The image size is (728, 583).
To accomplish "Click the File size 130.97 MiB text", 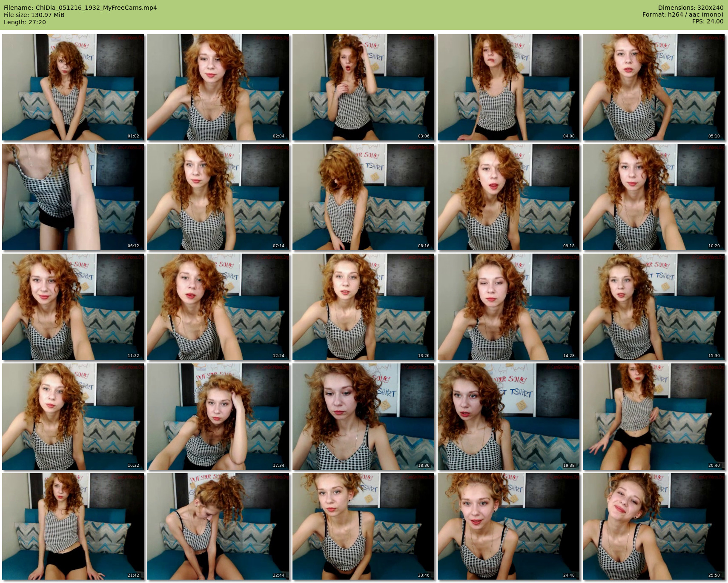I will coord(34,15).
